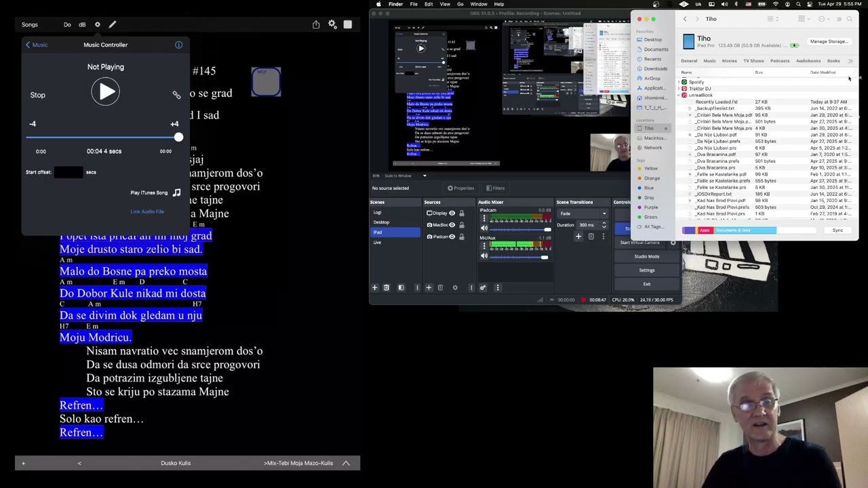Click Studio Mode button in OBS
Viewport: 868px width, 488px height.
tap(646, 256)
